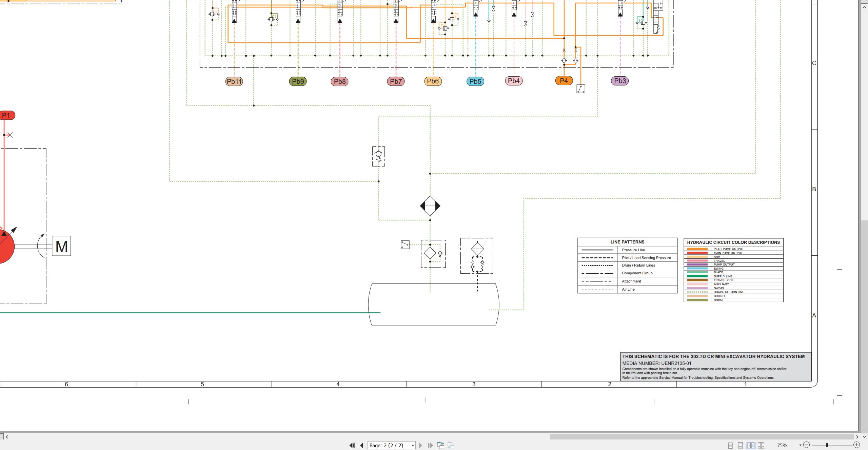The image size is (868, 450).
Task: Zoom out with the minus button
Action: (807, 445)
